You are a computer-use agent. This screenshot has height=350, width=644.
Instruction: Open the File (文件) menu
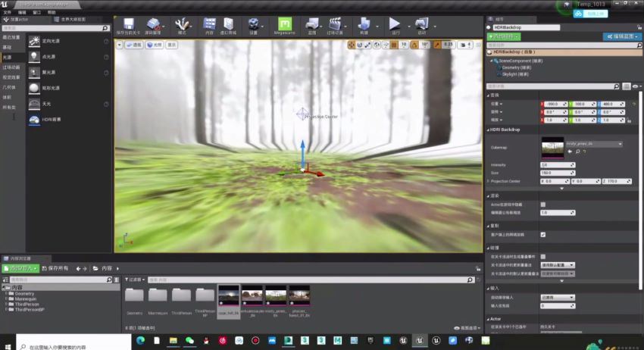pyautogui.click(x=7, y=13)
